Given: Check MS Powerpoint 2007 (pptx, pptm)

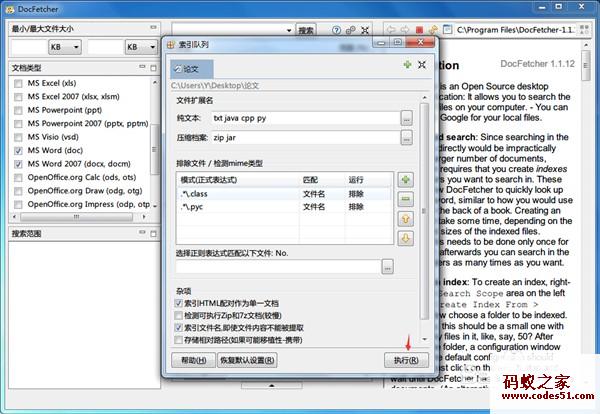Looking at the screenshot, I should 18,124.
